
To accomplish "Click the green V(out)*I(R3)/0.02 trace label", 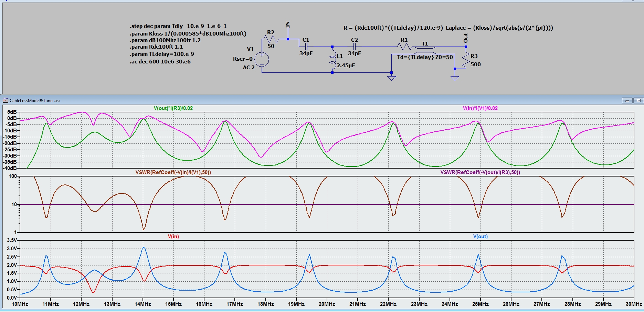I will (173, 108).
